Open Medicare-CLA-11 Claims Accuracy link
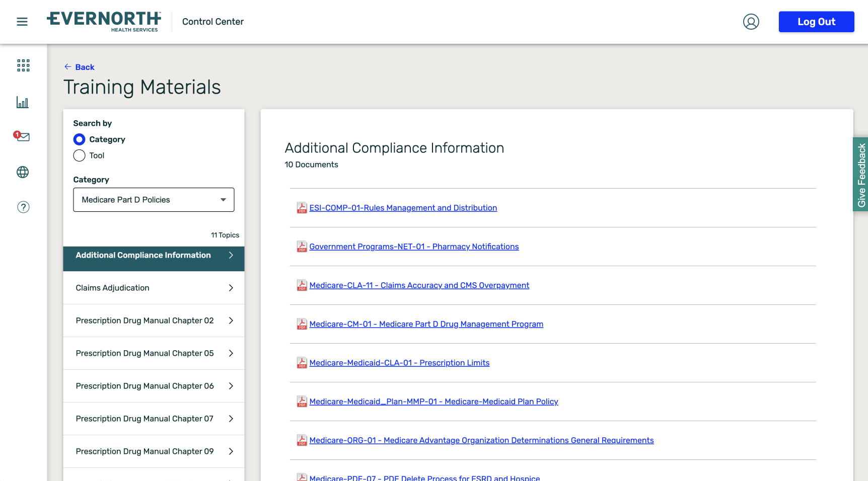868x481 pixels. coord(419,285)
